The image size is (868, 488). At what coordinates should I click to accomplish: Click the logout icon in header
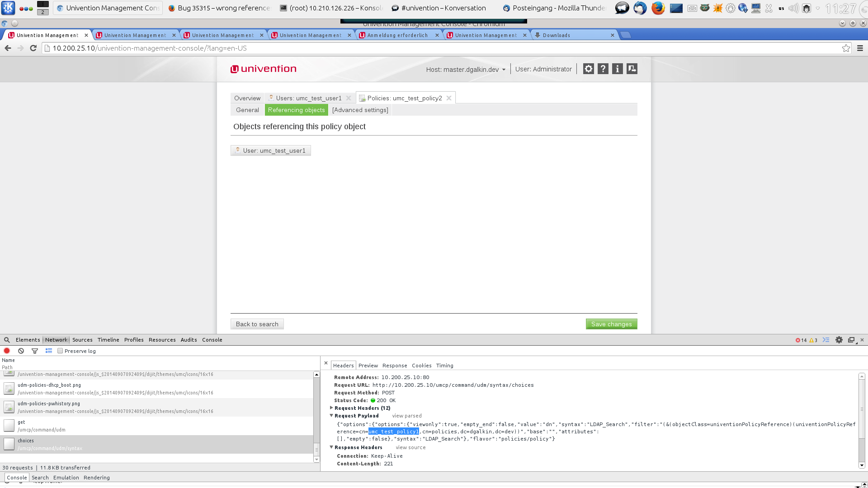(x=632, y=69)
